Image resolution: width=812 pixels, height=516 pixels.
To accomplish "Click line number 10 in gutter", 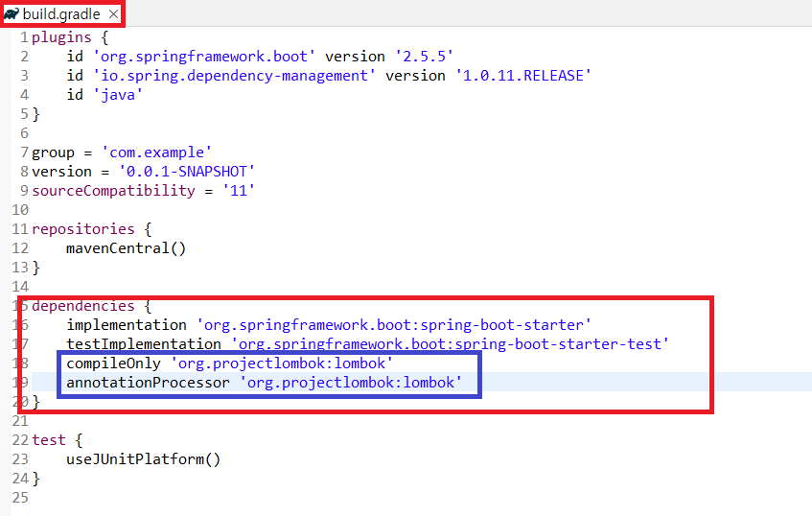I will (x=20, y=210).
